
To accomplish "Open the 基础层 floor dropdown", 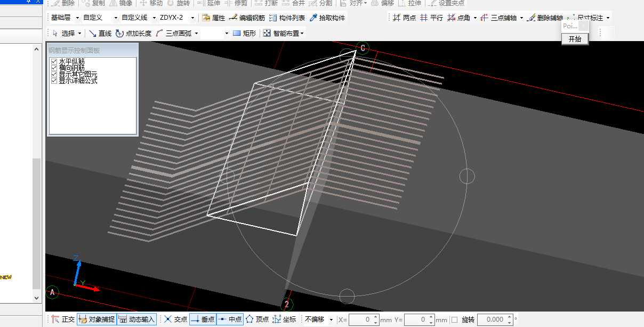I will (x=77, y=18).
